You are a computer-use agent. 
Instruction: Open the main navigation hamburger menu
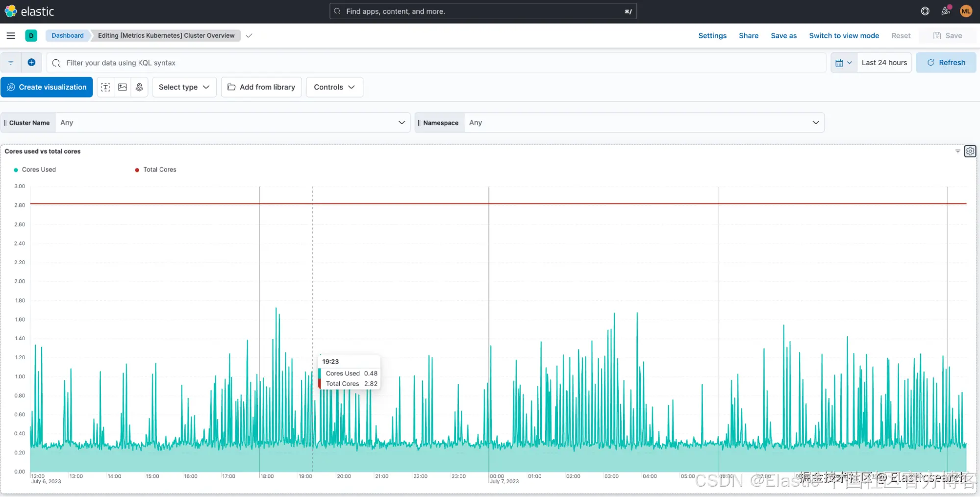click(x=11, y=36)
